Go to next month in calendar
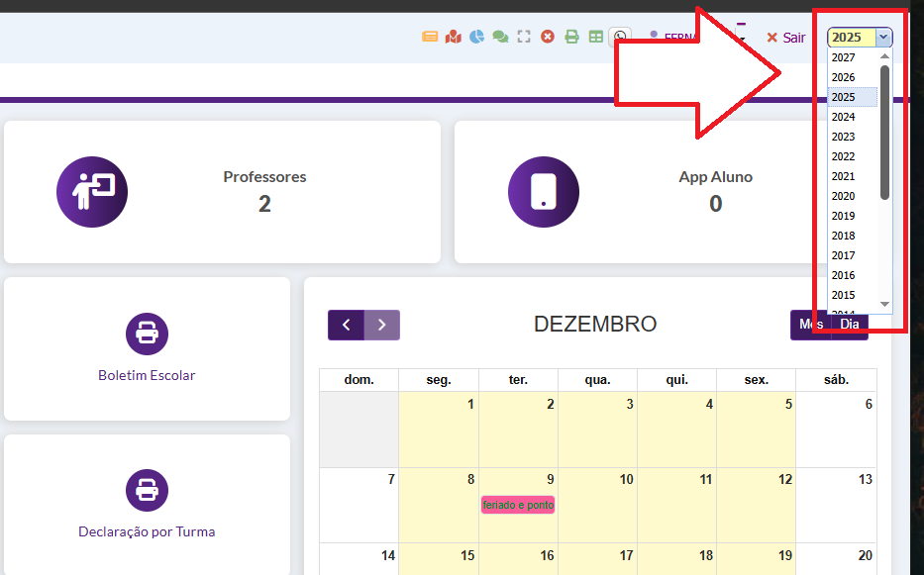924x575 pixels. click(381, 325)
